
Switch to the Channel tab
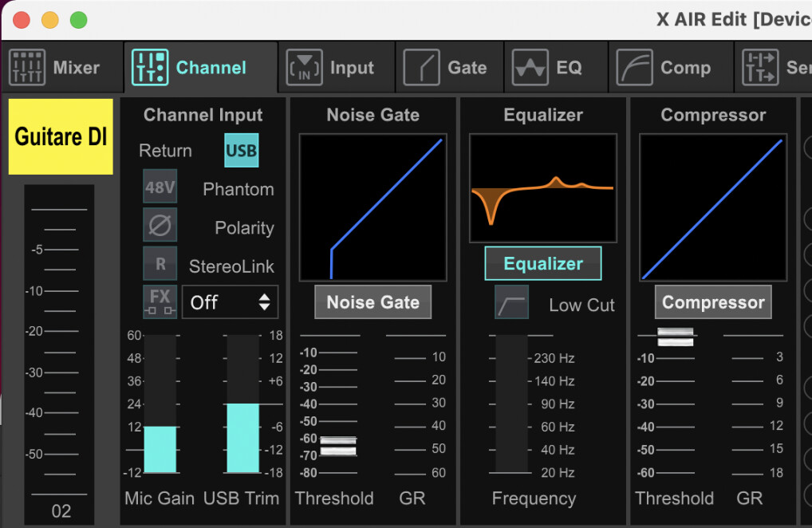[x=200, y=67]
